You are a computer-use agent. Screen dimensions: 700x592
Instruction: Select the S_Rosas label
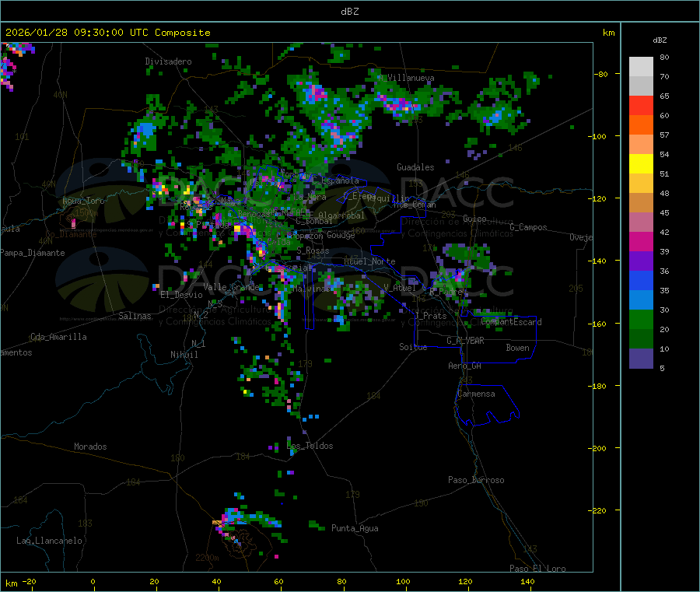click(x=313, y=251)
